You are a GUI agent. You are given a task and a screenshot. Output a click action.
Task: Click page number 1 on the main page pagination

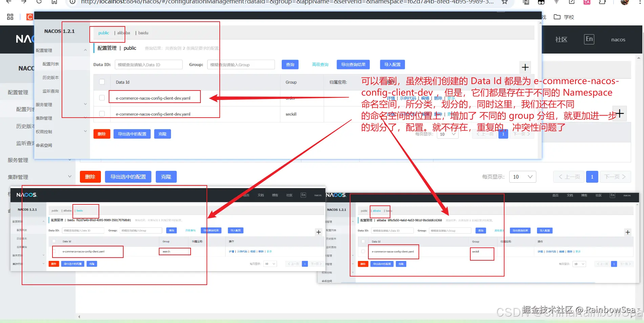(592, 177)
